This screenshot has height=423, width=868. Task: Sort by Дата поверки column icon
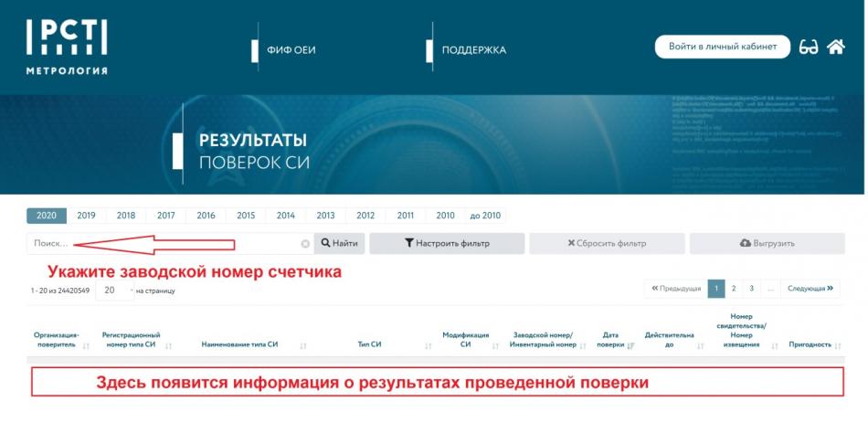pos(630,345)
